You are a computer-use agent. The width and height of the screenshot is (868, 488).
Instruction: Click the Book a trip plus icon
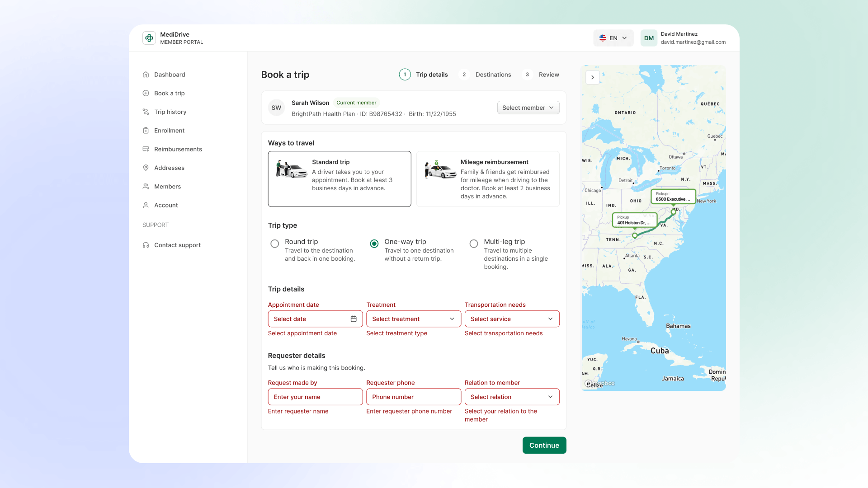point(146,93)
